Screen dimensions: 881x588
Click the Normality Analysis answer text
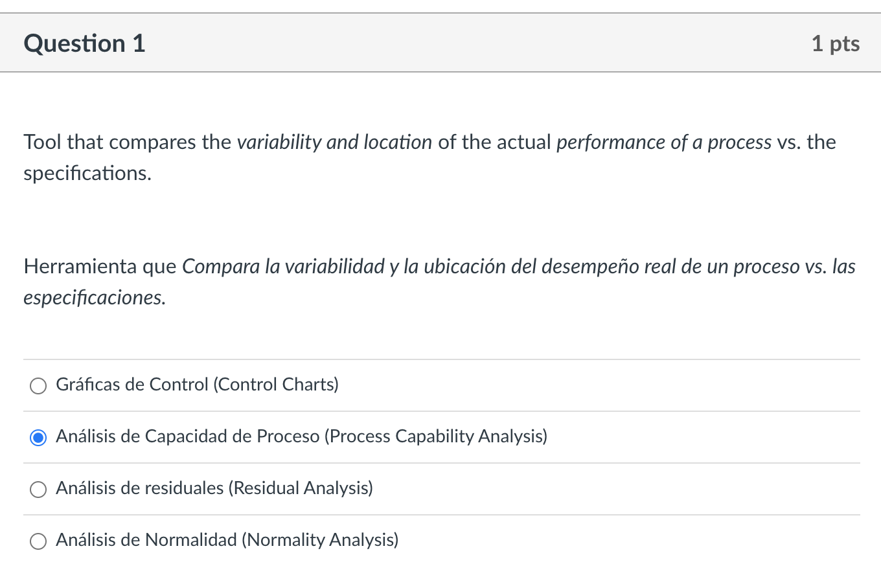click(227, 539)
